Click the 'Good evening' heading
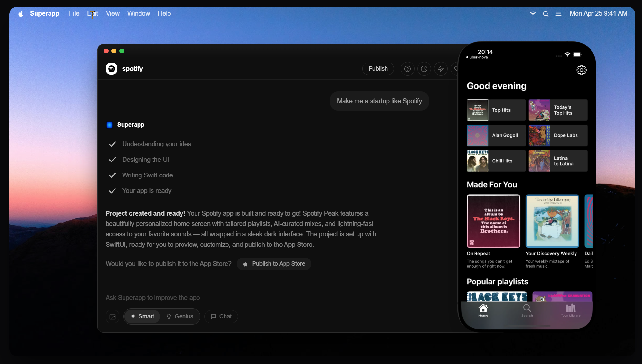 497,86
